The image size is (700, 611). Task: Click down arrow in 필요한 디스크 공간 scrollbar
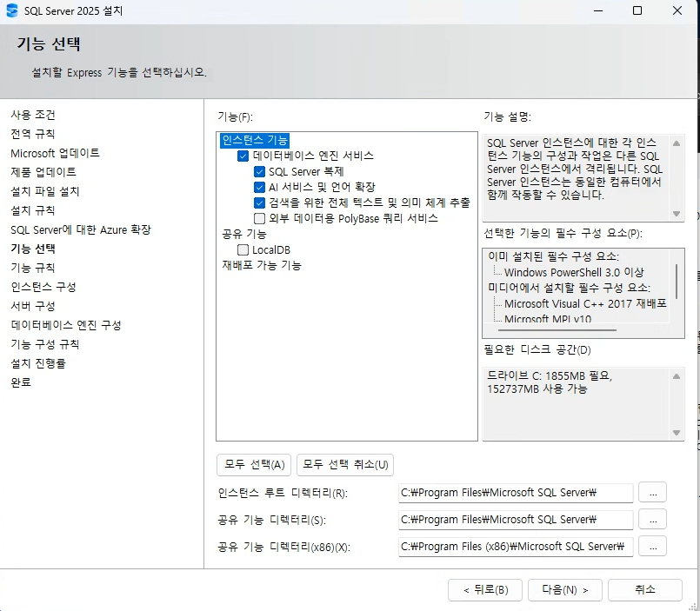coord(677,433)
